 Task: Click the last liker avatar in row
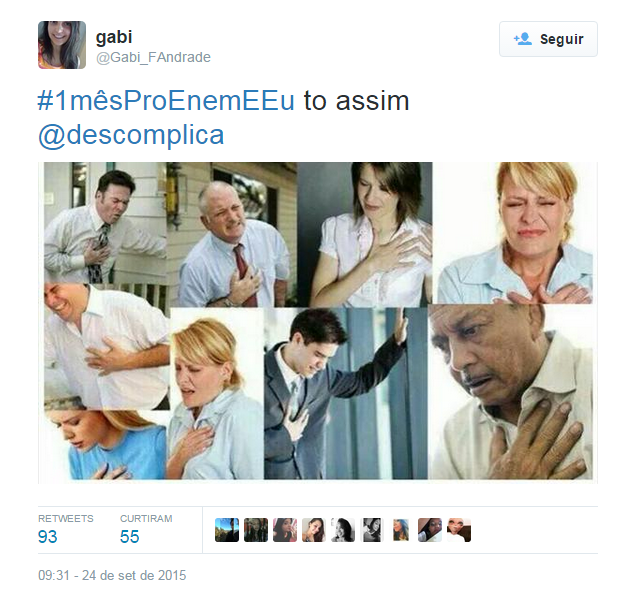tap(459, 530)
